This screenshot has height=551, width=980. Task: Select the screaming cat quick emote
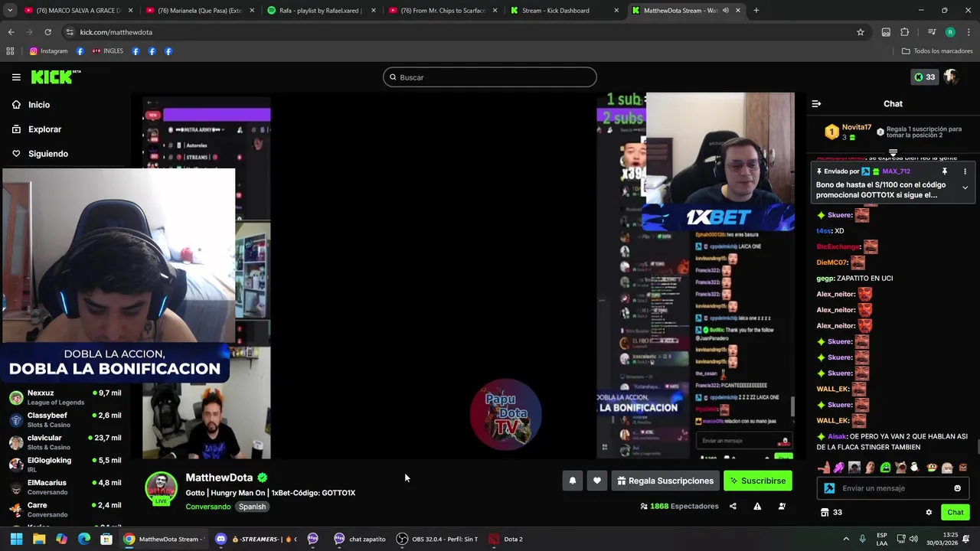point(900,467)
